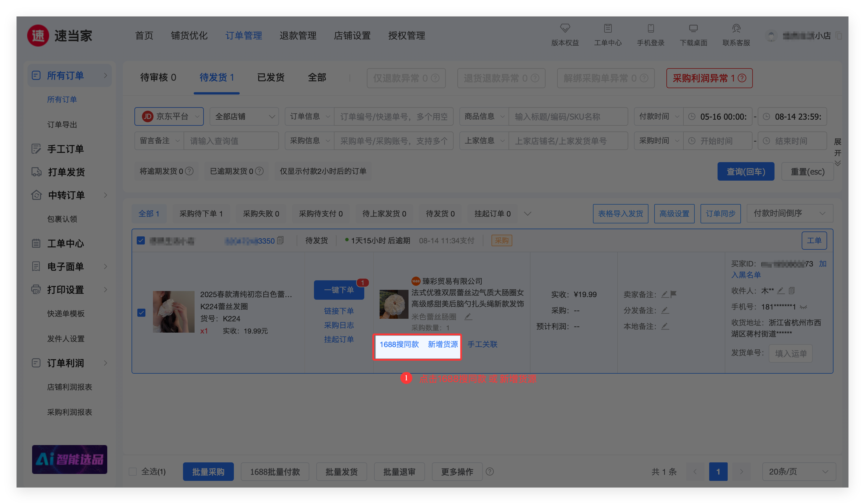Click the 版本权益 diamond icon
865x504 pixels.
pos(565,28)
